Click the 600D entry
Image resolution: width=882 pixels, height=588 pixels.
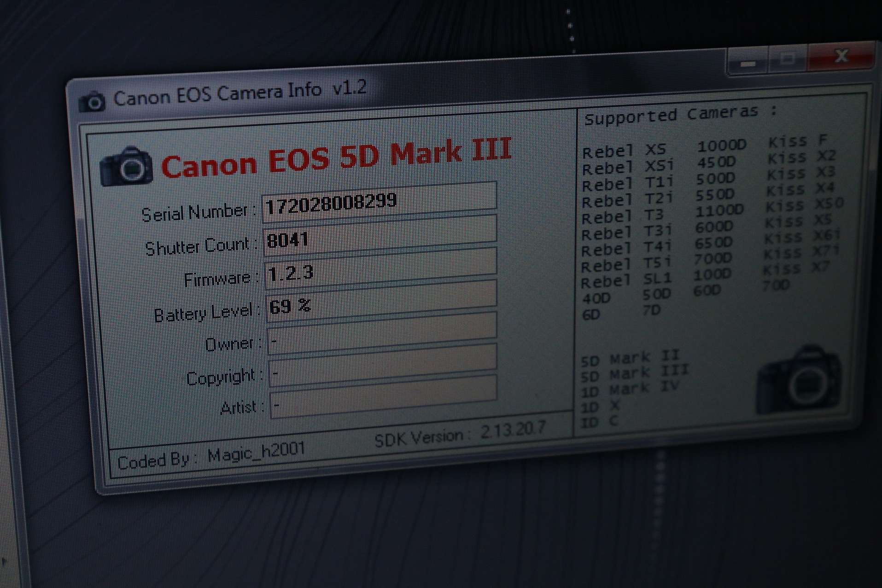pyautogui.click(x=714, y=227)
